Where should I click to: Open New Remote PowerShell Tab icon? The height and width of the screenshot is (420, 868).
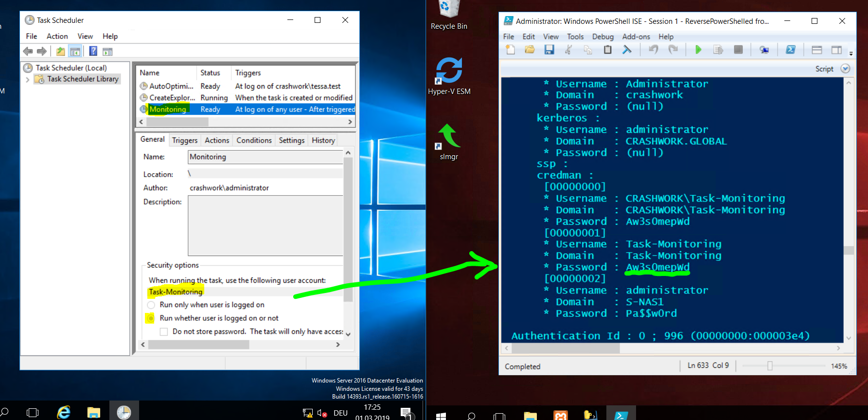764,50
